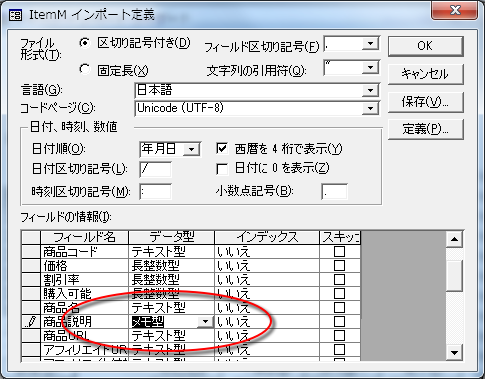485x379 pixels.
Task: Click the インデックス column header
Action: click(267, 237)
